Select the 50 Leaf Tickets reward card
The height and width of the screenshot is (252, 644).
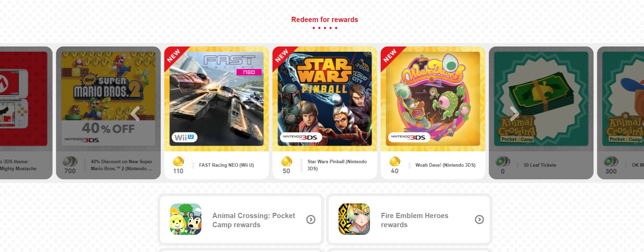(541, 113)
